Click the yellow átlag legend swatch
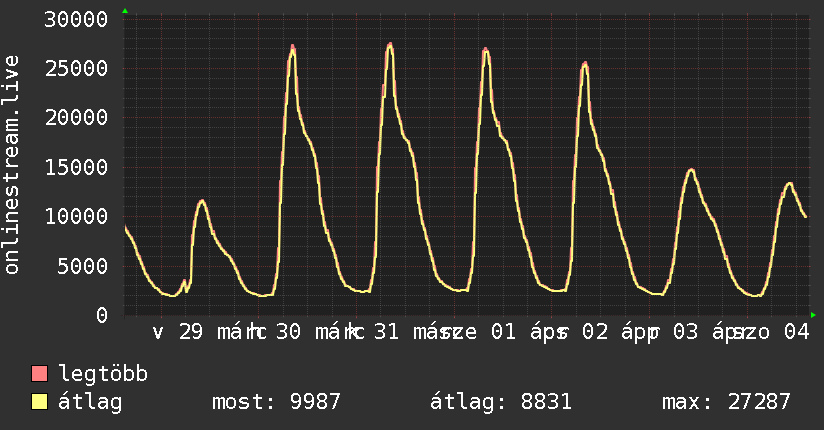 click(x=39, y=402)
